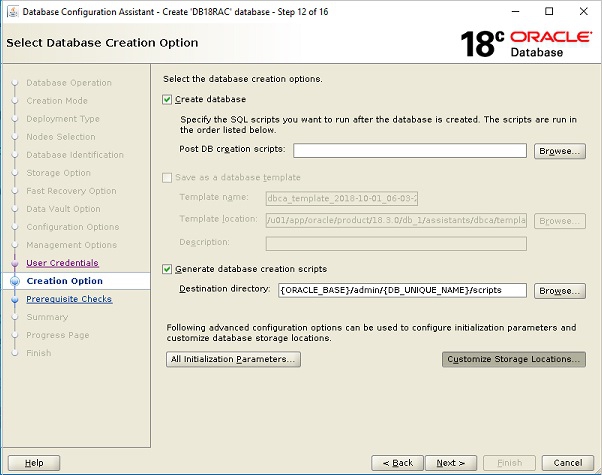Click the Progress Page step label

tap(58, 336)
